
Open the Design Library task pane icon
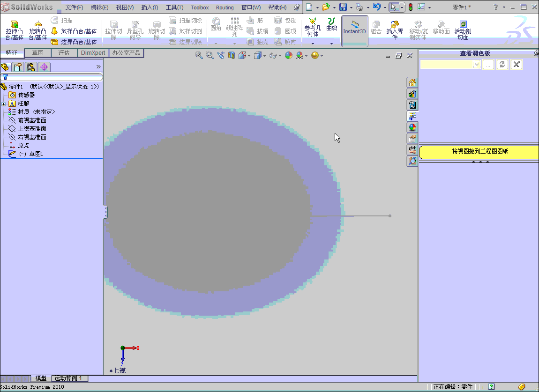(x=412, y=94)
